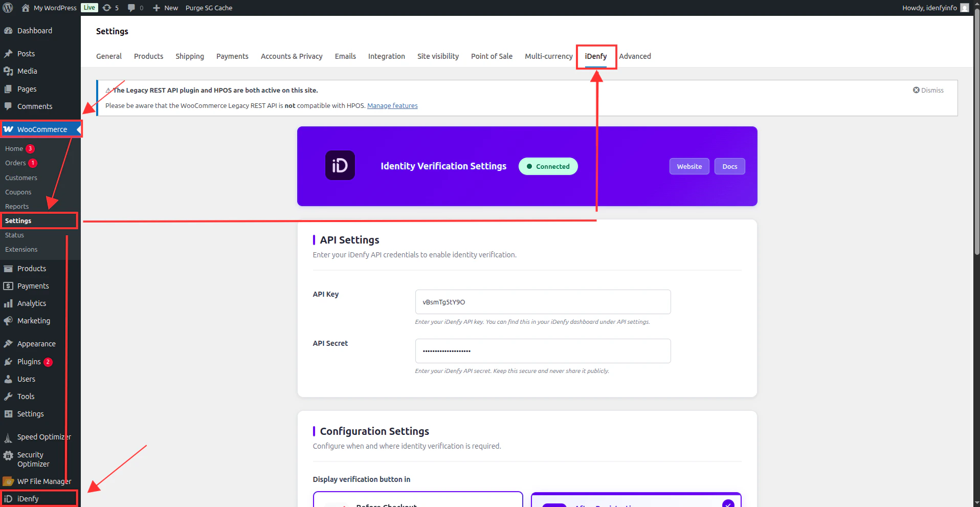Click the Connected status pill

click(548, 166)
